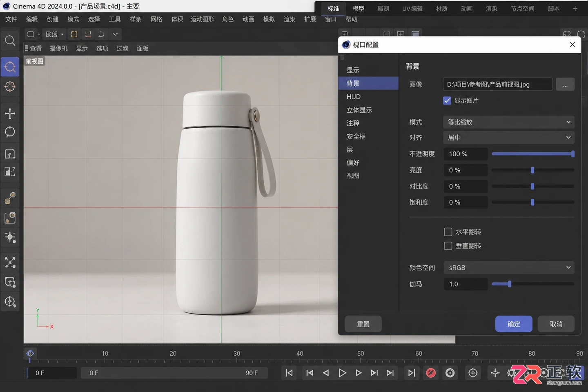Click the 饱和度 slider handle
Viewport: 588px width, 392px height.
[x=532, y=202]
